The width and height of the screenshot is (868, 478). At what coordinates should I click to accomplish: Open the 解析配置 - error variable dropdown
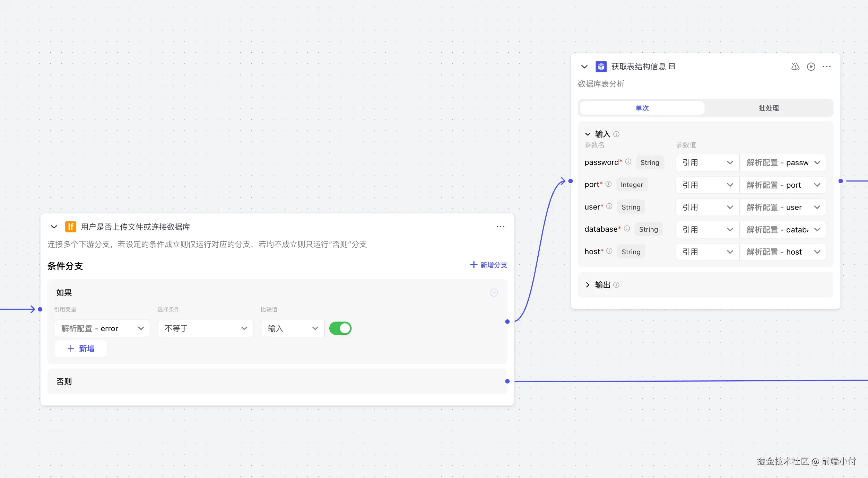[102, 328]
